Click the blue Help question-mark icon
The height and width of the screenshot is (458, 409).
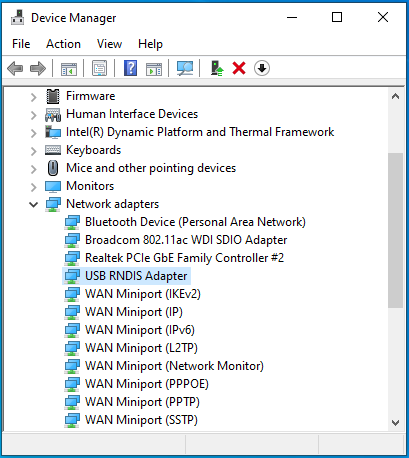point(130,68)
